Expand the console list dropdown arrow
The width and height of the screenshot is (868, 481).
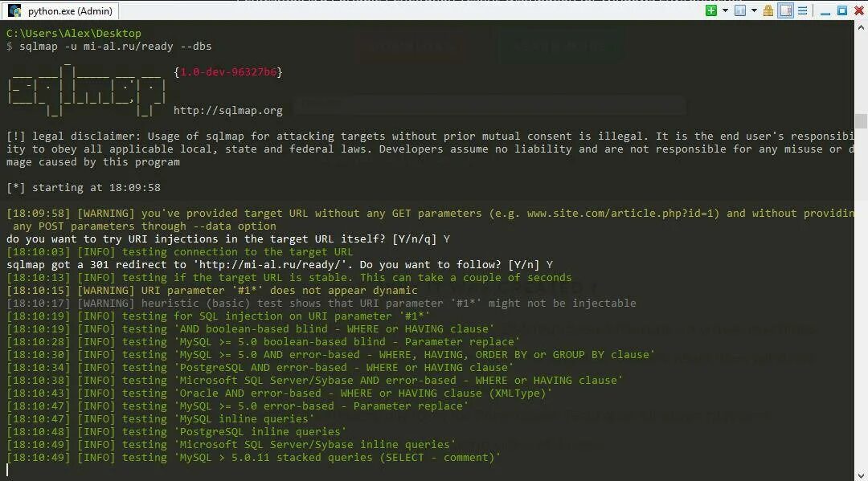click(754, 10)
